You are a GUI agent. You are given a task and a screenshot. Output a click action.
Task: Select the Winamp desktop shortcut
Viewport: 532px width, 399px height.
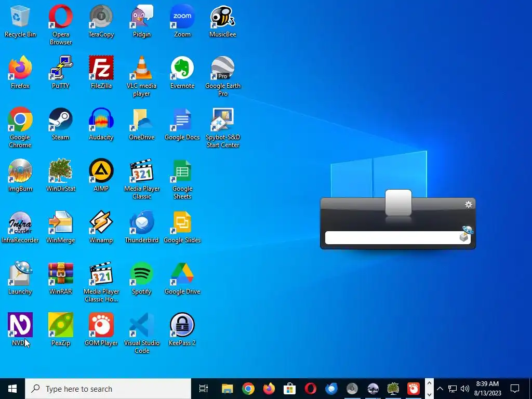tap(101, 227)
